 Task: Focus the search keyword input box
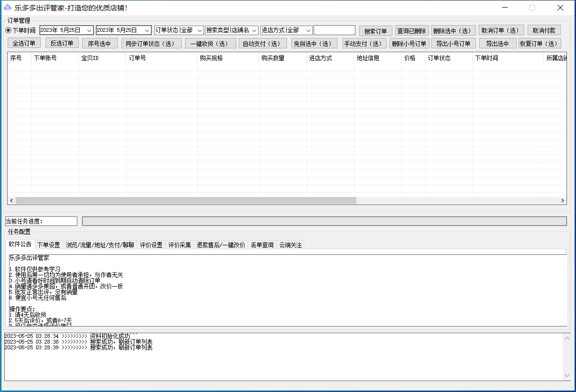(x=334, y=30)
